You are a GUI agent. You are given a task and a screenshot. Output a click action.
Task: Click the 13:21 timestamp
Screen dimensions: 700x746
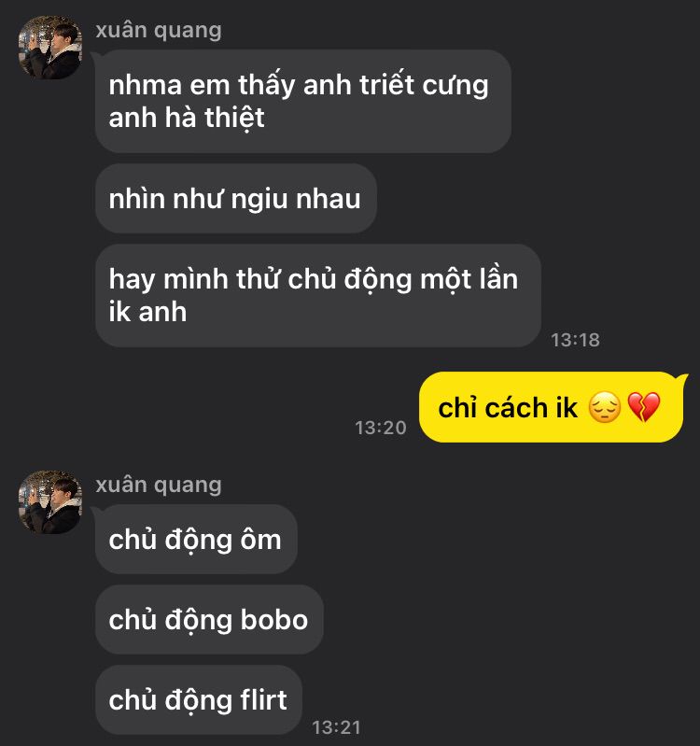coord(336,727)
